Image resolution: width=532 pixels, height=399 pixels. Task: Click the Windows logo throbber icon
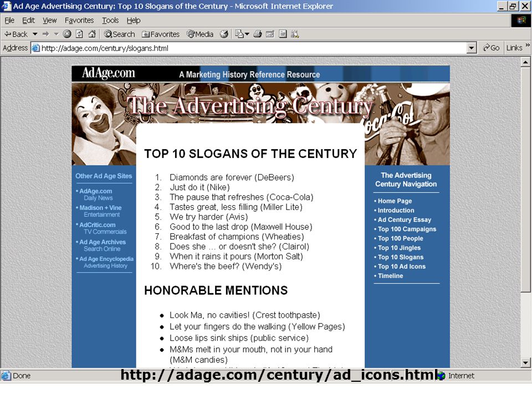[x=521, y=21]
